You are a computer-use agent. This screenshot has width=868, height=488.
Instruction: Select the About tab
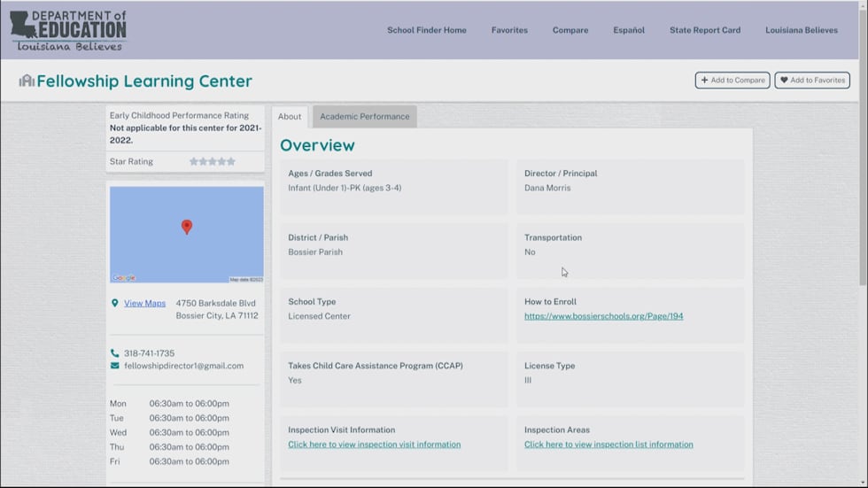click(290, 117)
